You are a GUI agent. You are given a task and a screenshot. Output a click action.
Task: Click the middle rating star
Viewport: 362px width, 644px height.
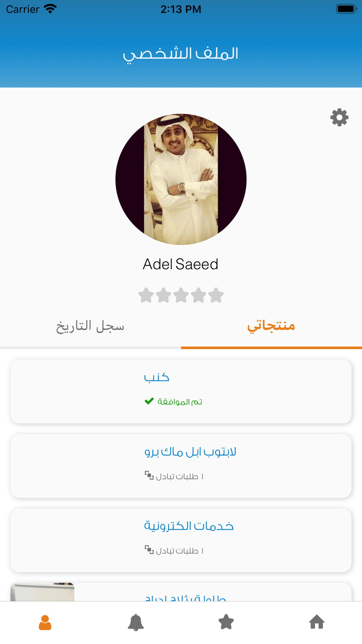click(x=181, y=295)
